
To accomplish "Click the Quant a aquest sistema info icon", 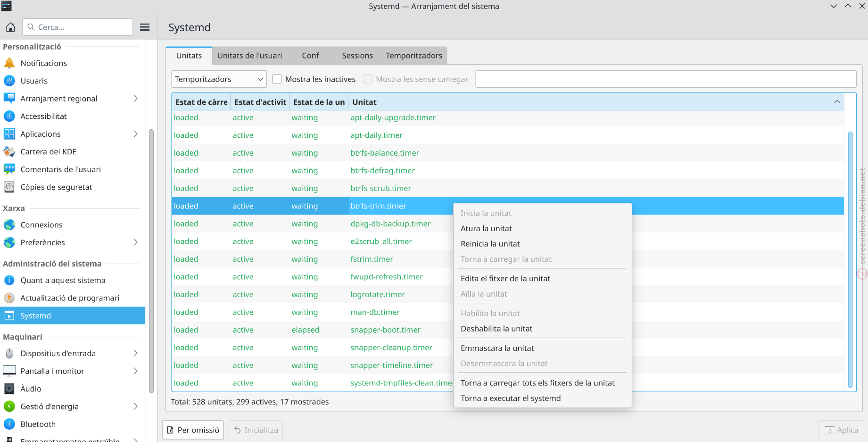I will coord(9,280).
